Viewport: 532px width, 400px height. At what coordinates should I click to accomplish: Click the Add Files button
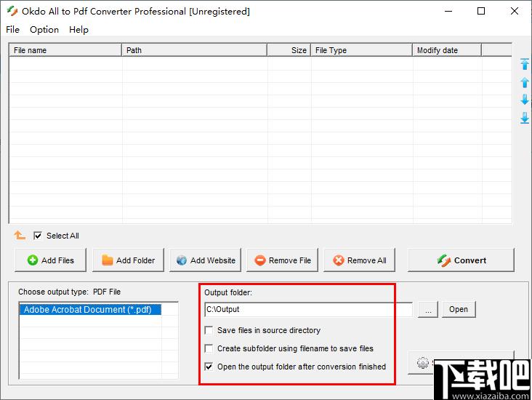coord(51,260)
